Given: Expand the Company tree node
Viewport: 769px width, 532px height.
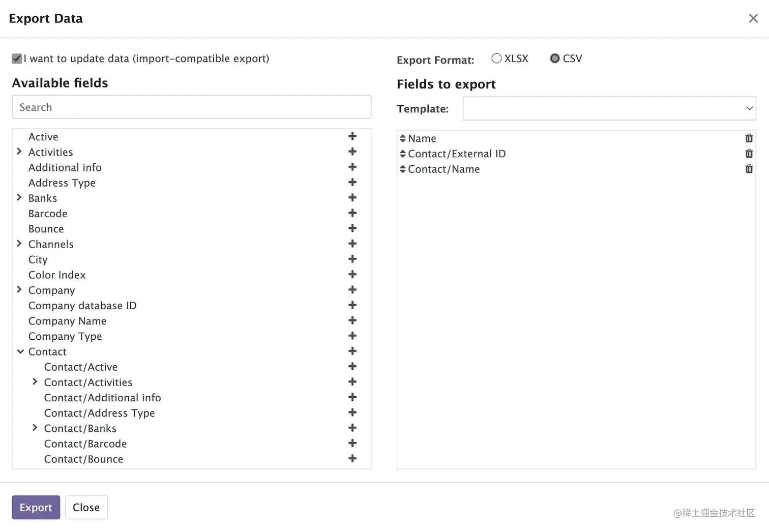Looking at the screenshot, I should pyautogui.click(x=19, y=289).
